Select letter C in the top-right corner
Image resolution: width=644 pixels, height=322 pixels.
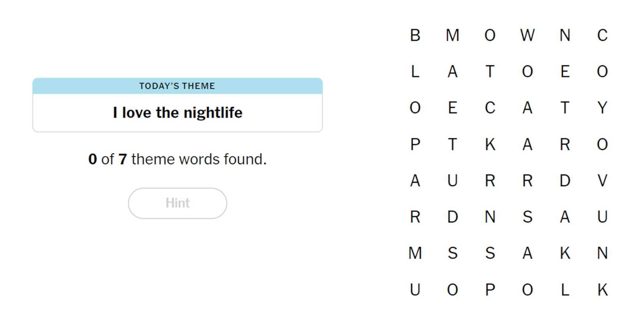602,36
